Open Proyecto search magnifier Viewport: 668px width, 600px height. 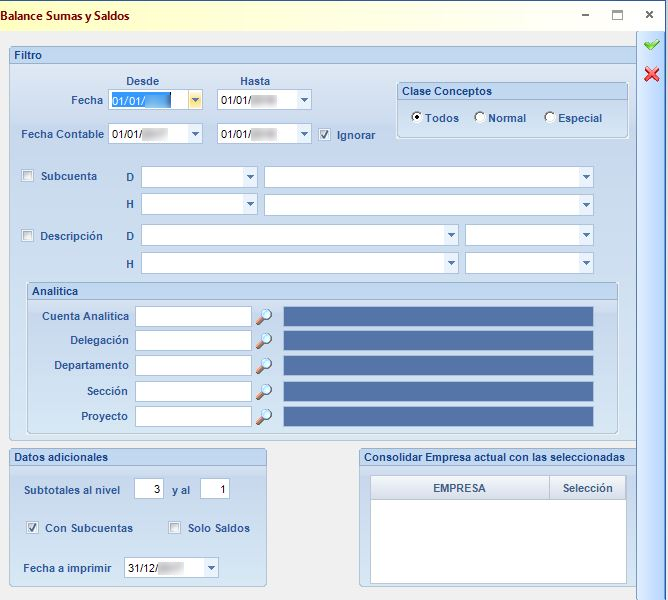click(x=264, y=416)
